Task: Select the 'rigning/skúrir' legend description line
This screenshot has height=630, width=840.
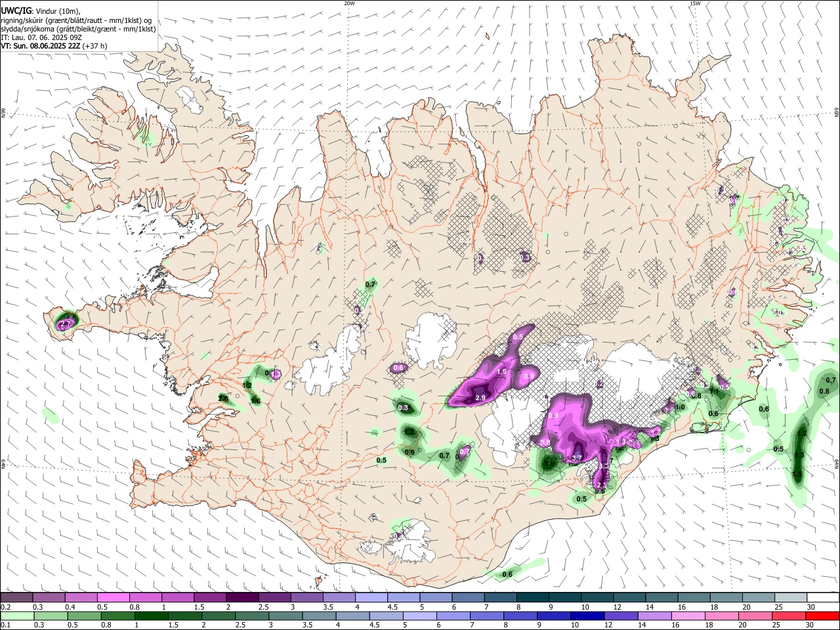Action: tap(77, 20)
